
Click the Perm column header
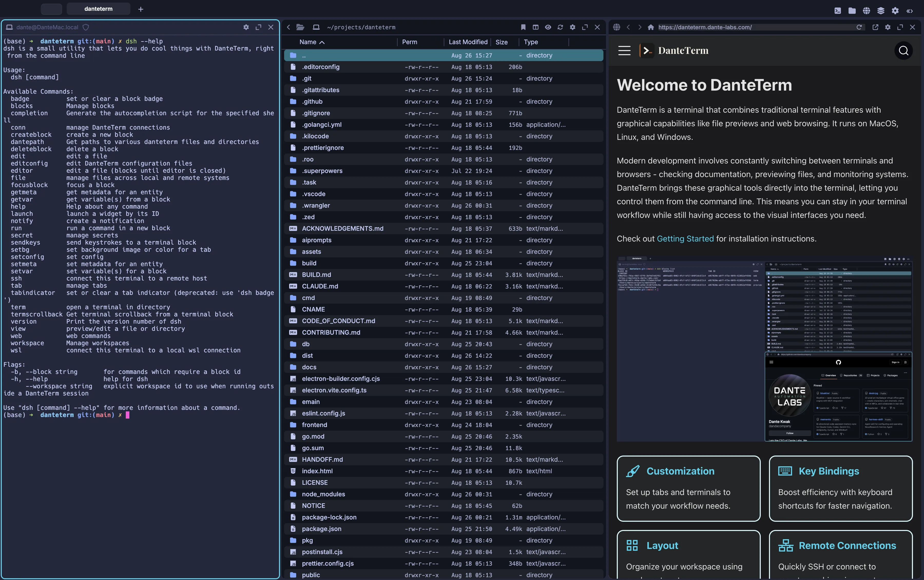410,42
